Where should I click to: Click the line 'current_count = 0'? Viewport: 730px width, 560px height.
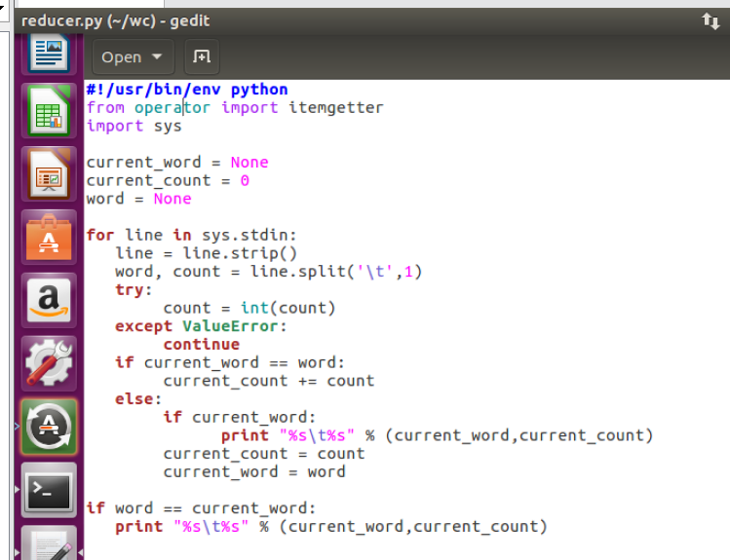168,180
